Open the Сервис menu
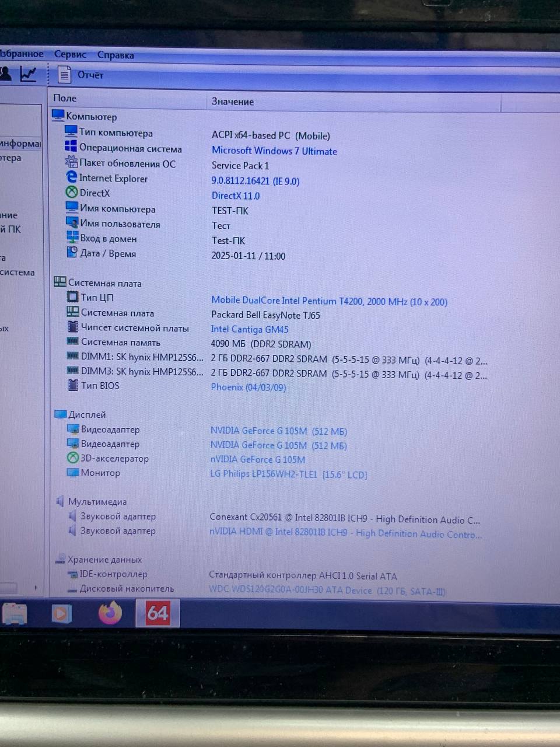The height and width of the screenshot is (747, 560). [x=70, y=54]
